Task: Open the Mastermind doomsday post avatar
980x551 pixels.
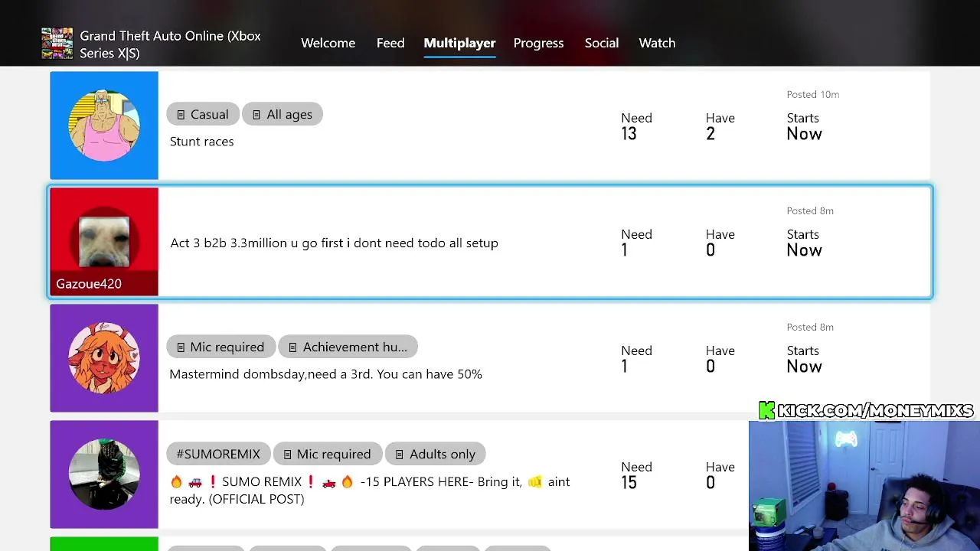Action: tap(104, 358)
